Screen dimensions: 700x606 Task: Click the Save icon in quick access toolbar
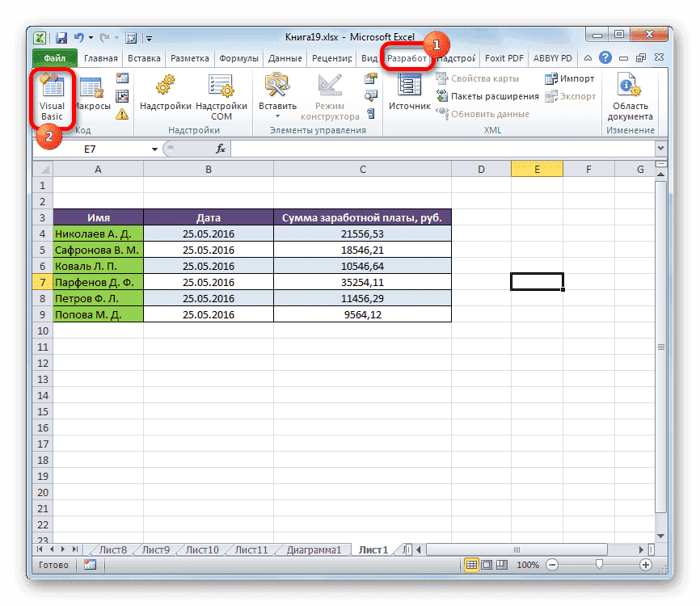tap(61, 37)
